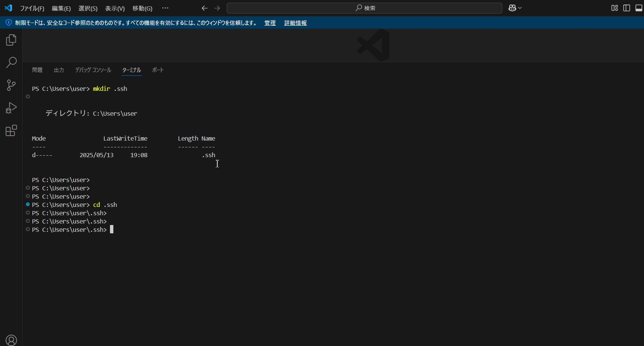Show more menus with the ellipsis

coord(165,8)
